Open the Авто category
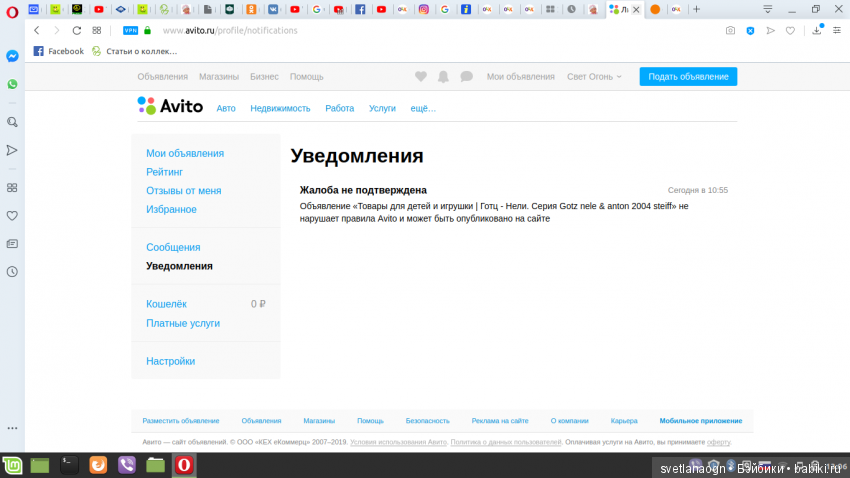 pos(226,108)
